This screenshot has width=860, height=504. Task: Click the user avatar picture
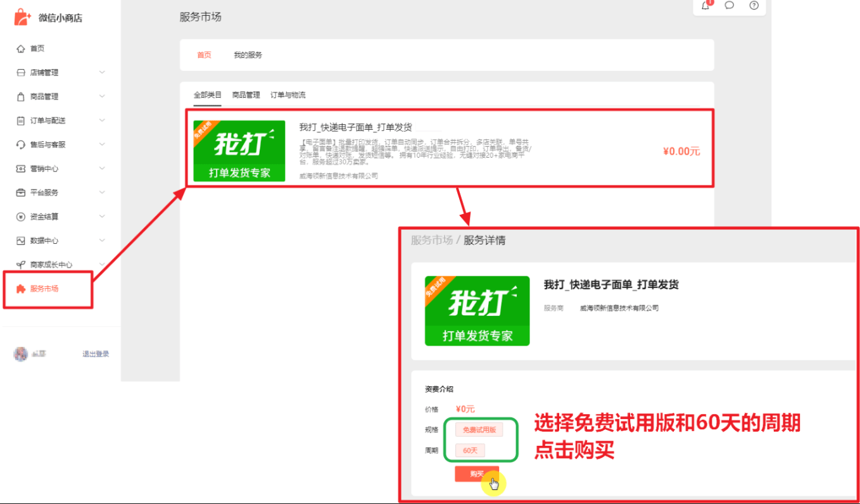pyautogui.click(x=21, y=354)
